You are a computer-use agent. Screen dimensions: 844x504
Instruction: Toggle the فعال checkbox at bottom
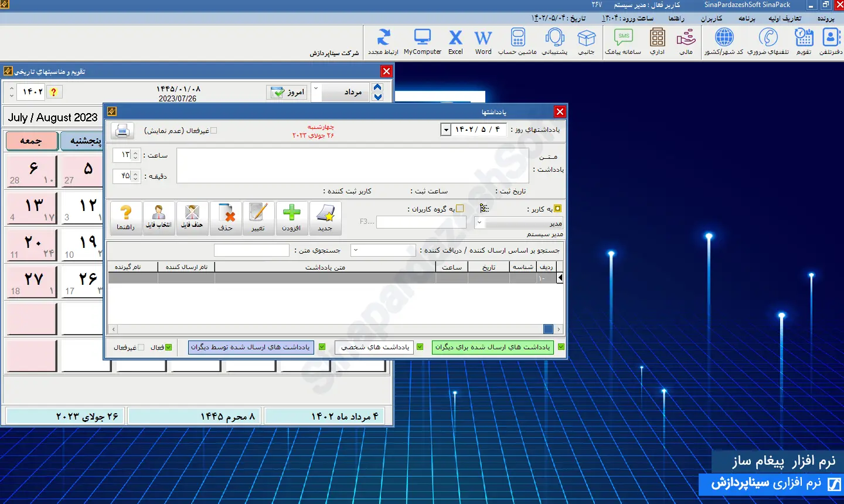tap(169, 348)
